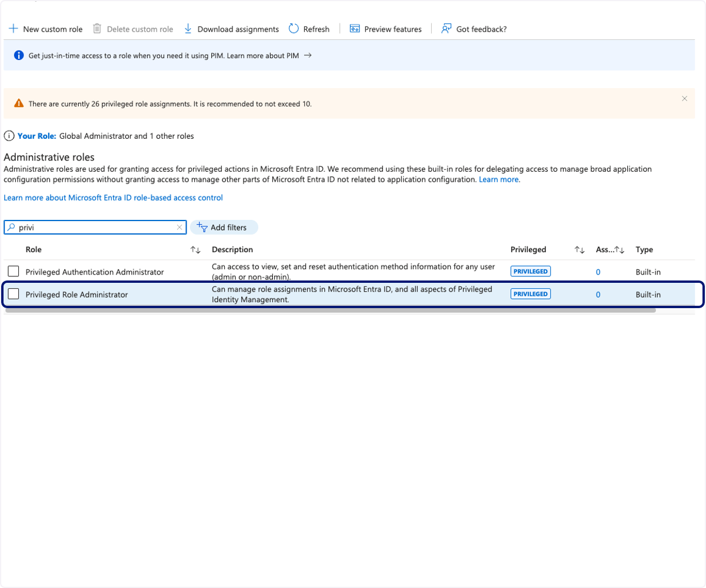Click the New custom role plus icon

point(14,29)
